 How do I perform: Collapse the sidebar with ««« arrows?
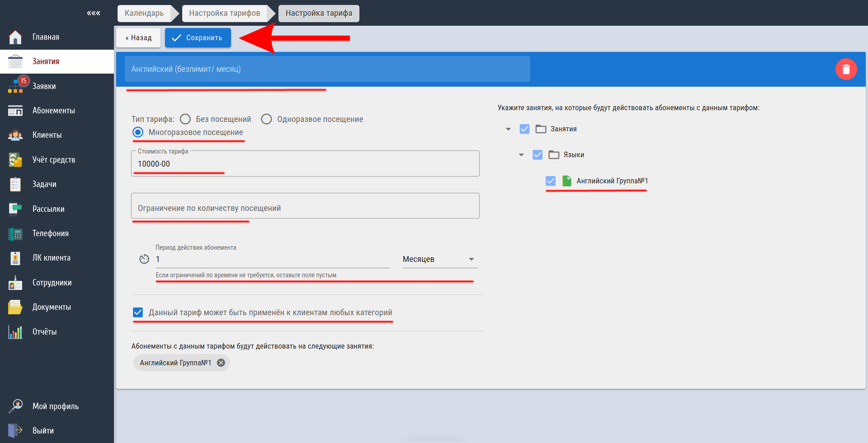tap(94, 13)
